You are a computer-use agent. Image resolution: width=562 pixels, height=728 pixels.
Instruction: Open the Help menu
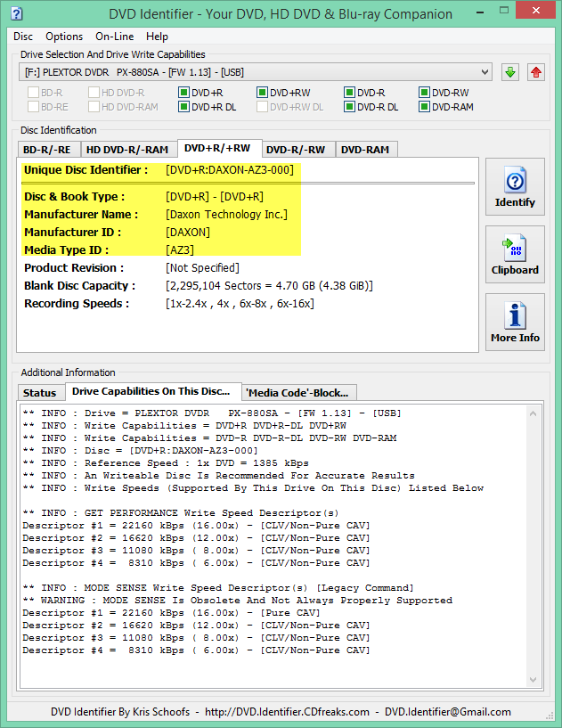[157, 37]
